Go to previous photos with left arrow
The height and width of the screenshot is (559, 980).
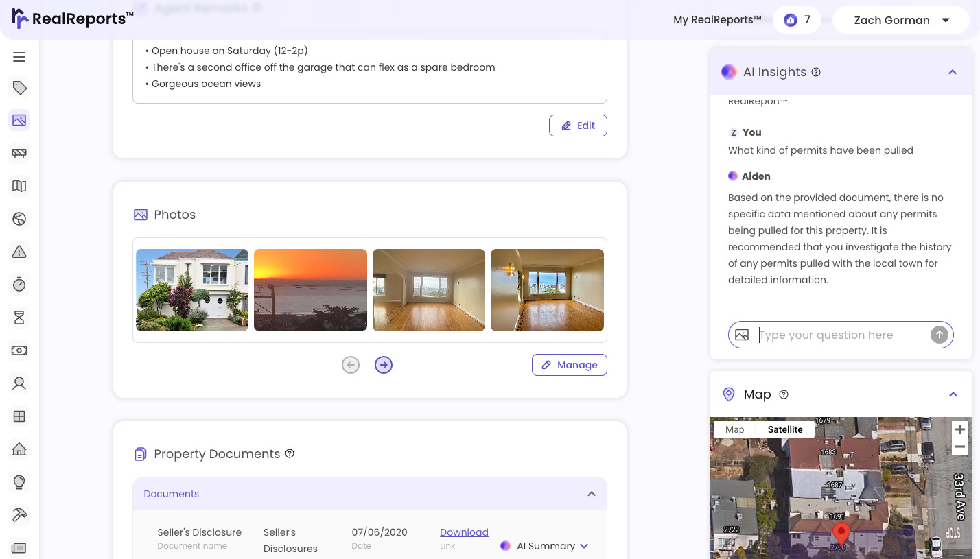(351, 365)
